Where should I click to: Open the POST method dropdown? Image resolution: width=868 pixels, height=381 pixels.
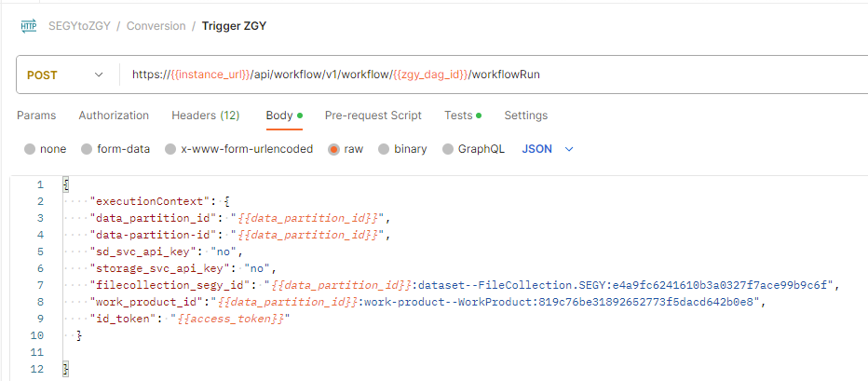pyautogui.click(x=65, y=75)
